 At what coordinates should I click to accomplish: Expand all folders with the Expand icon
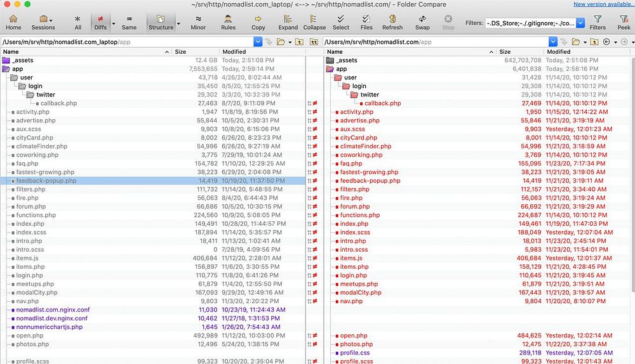click(288, 22)
